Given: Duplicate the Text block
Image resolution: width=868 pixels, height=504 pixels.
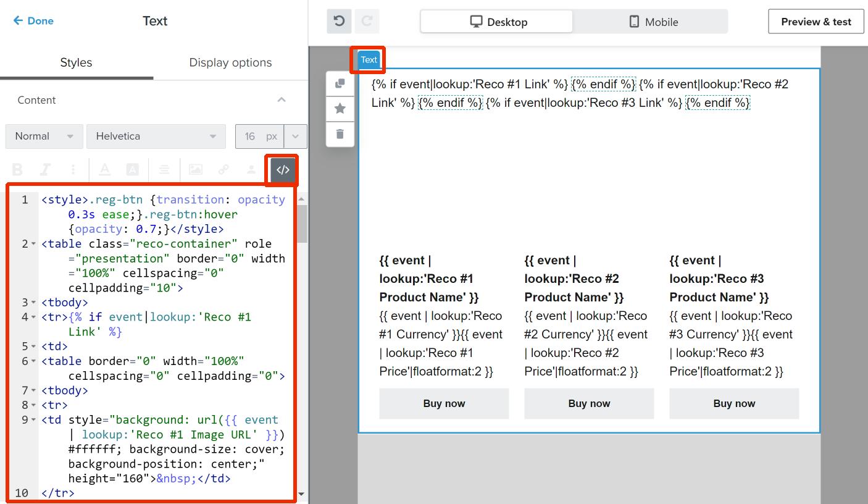Looking at the screenshot, I should [340, 84].
